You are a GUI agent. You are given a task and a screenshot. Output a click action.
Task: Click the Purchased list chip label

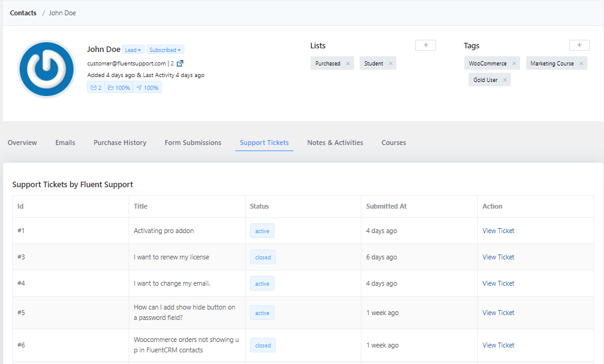[x=328, y=64]
